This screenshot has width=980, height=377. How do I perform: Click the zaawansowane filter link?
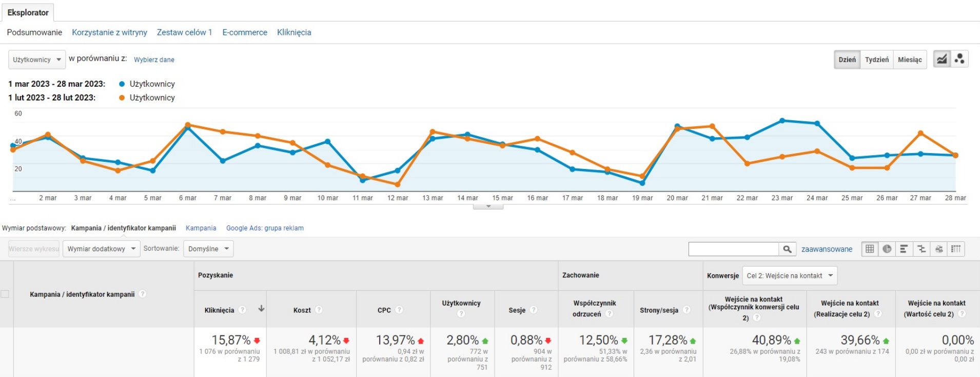tap(827, 249)
